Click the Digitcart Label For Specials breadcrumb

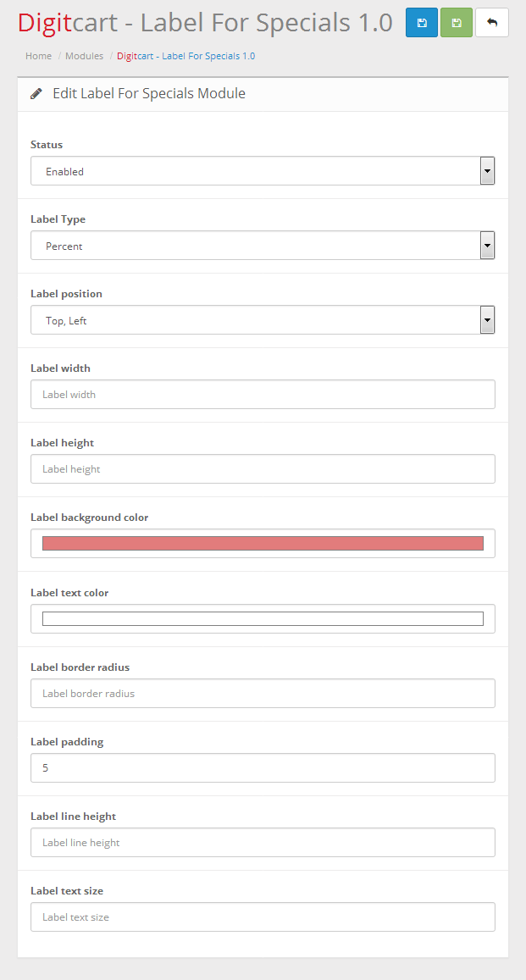[x=185, y=56]
